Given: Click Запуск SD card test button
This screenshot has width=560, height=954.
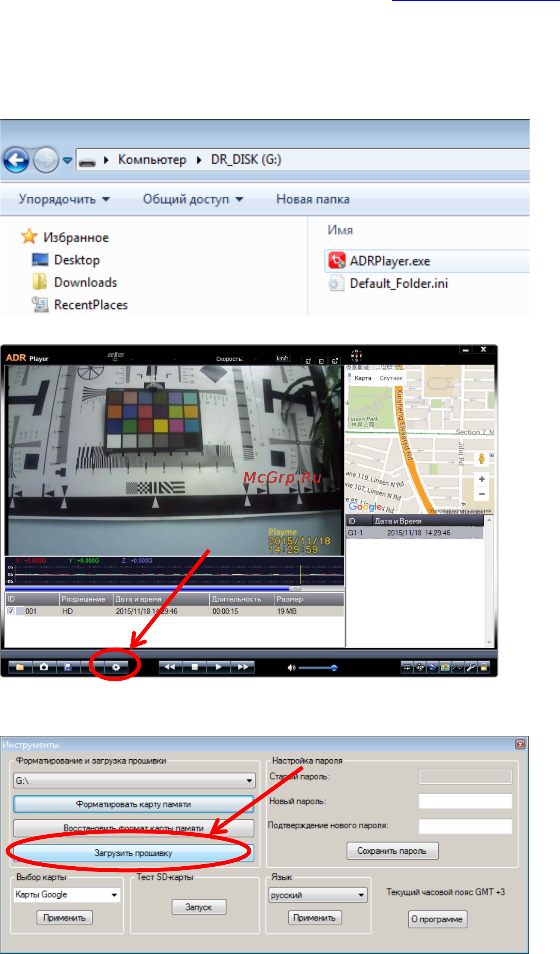Looking at the screenshot, I should coord(199,907).
